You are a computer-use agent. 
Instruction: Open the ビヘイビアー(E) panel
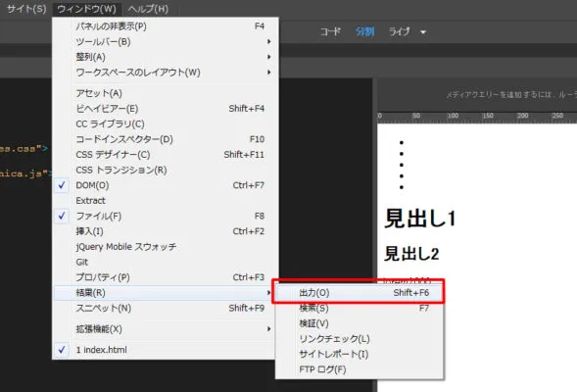point(165,109)
